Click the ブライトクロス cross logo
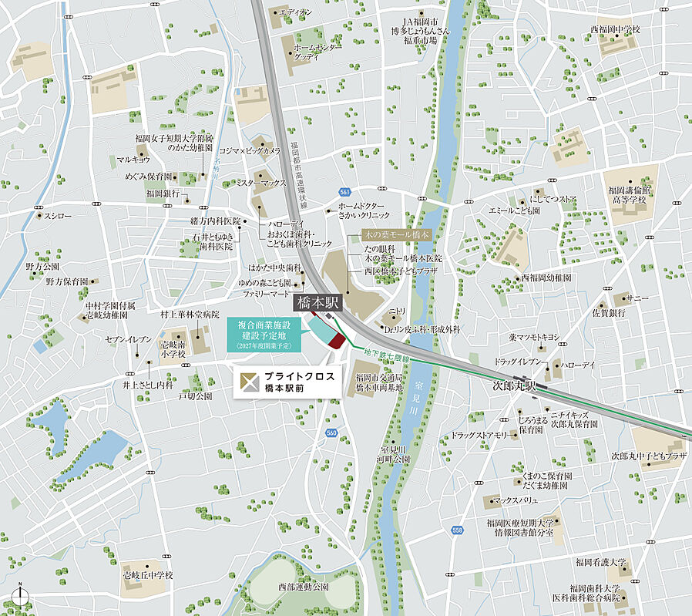The image size is (692, 616). point(250,382)
